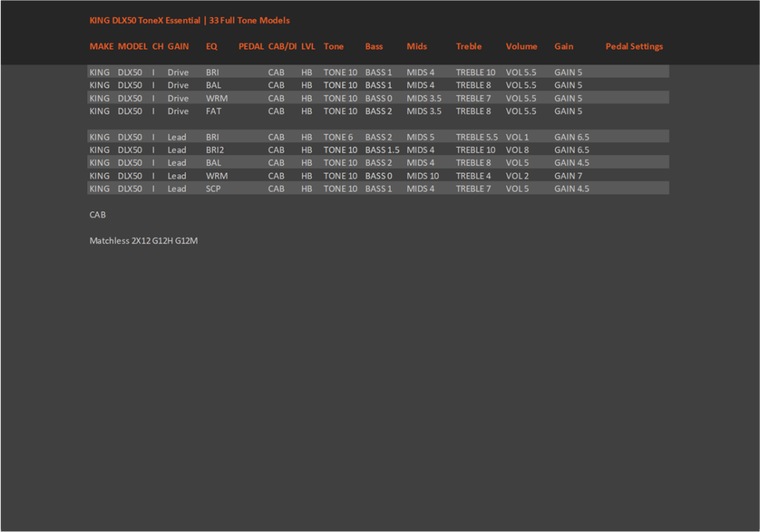760x532 pixels.
Task: Select MIDS 4 in the Drive BAL row
Action: (420, 85)
